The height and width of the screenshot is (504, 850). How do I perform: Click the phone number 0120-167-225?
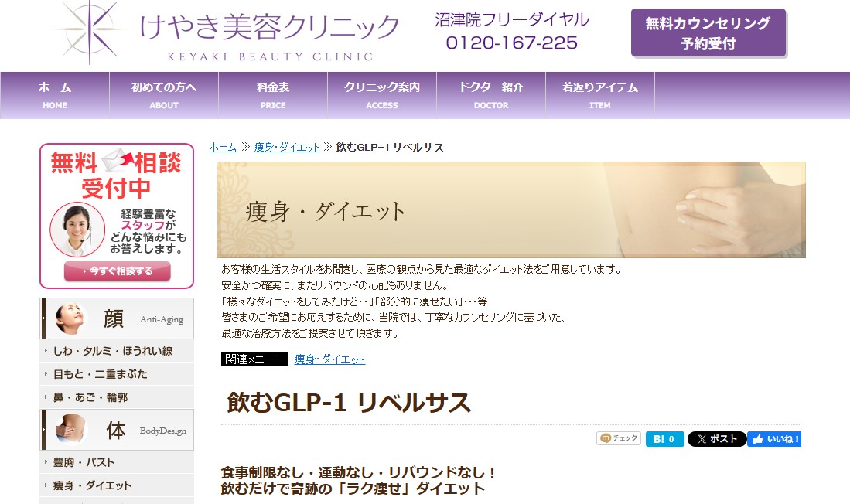point(512,43)
